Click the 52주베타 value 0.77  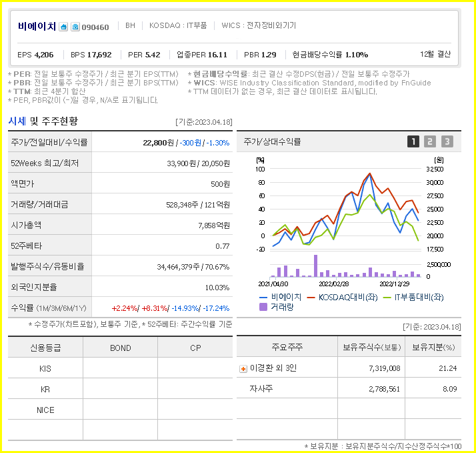[x=222, y=246]
